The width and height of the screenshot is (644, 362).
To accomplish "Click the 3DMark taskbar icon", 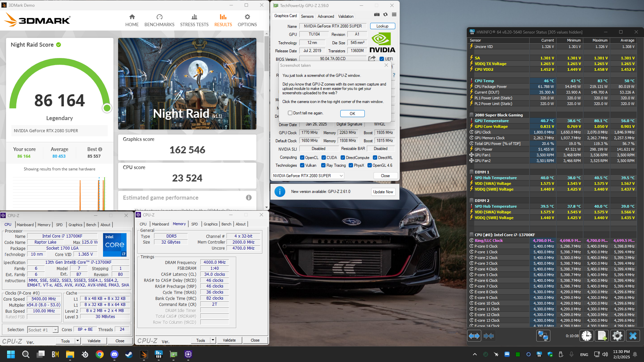I will [144, 354].
